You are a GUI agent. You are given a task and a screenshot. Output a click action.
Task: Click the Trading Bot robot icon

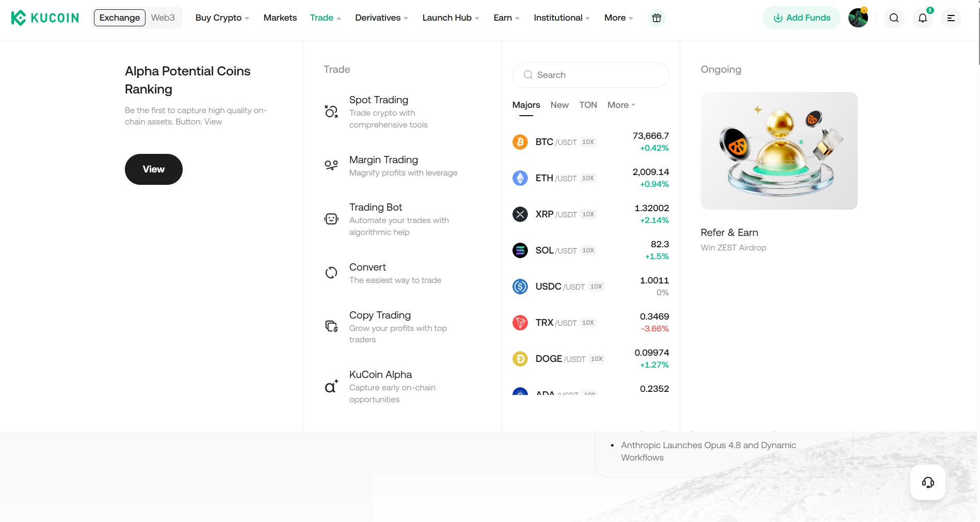point(331,219)
